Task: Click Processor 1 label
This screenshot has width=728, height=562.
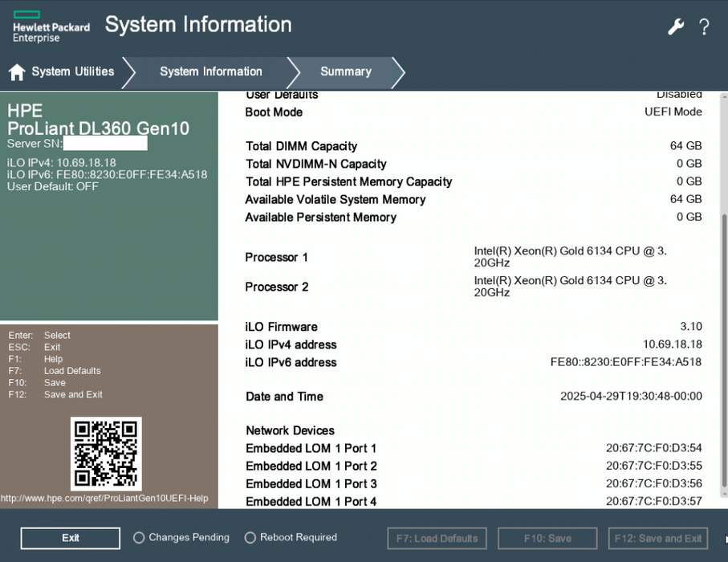Action: pyautogui.click(x=277, y=257)
